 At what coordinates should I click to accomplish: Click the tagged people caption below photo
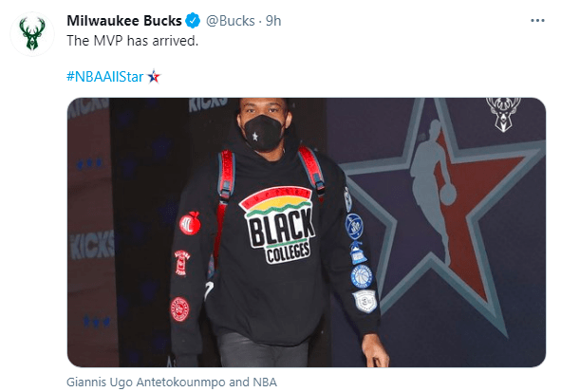point(172,382)
